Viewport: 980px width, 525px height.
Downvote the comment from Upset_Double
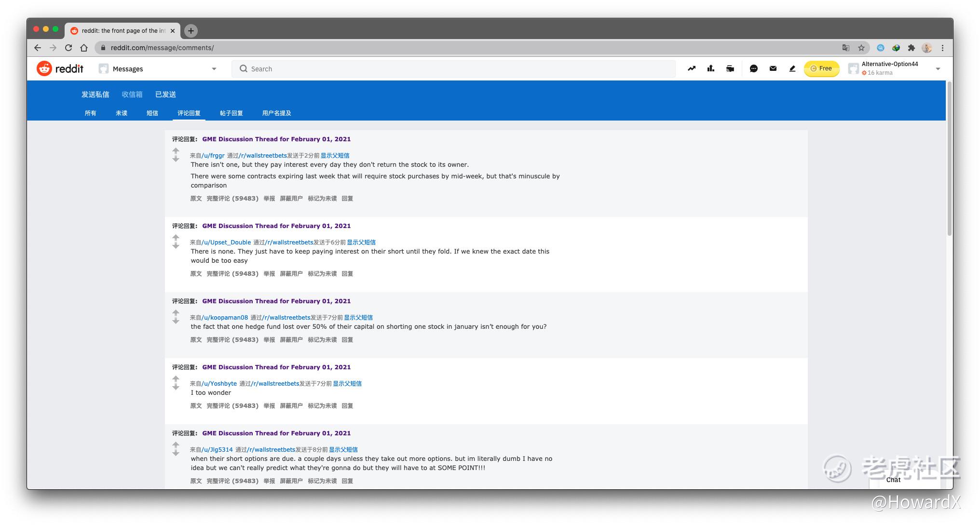[x=176, y=245]
